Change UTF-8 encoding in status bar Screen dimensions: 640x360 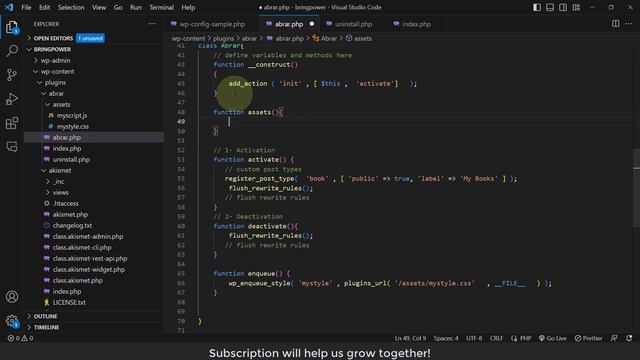pyautogui.click(x=474, y=338)
